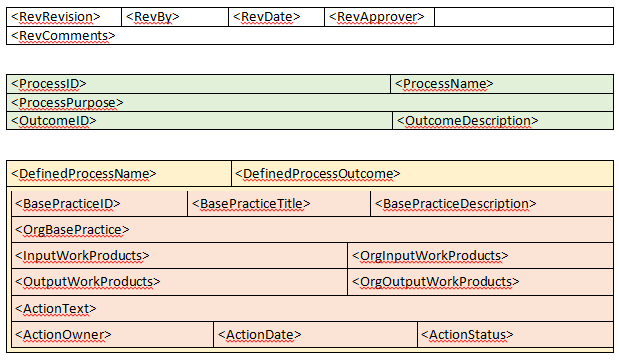Select the <ActionStatus> cell
The image size is (619, 360).
(515, 335)
